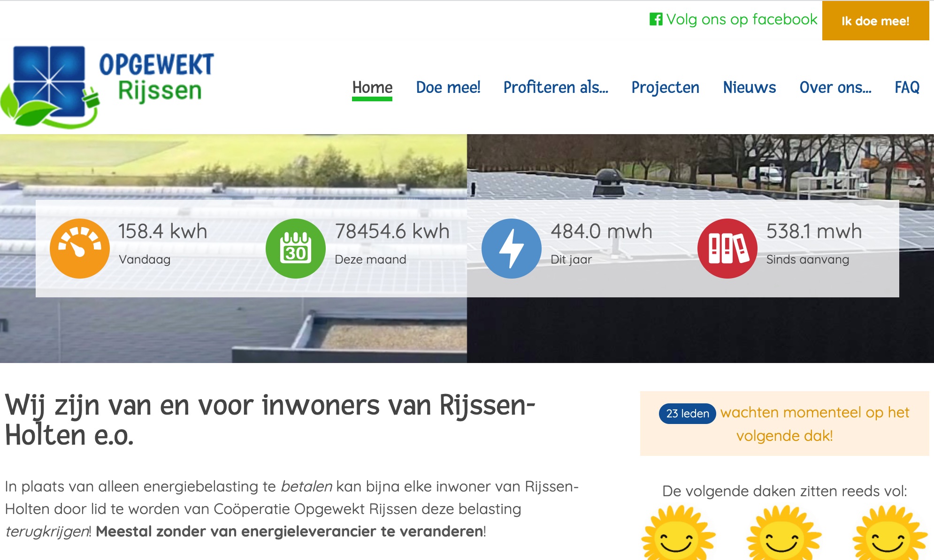Click the orange gauge Vandaag icon

point(80,249)
